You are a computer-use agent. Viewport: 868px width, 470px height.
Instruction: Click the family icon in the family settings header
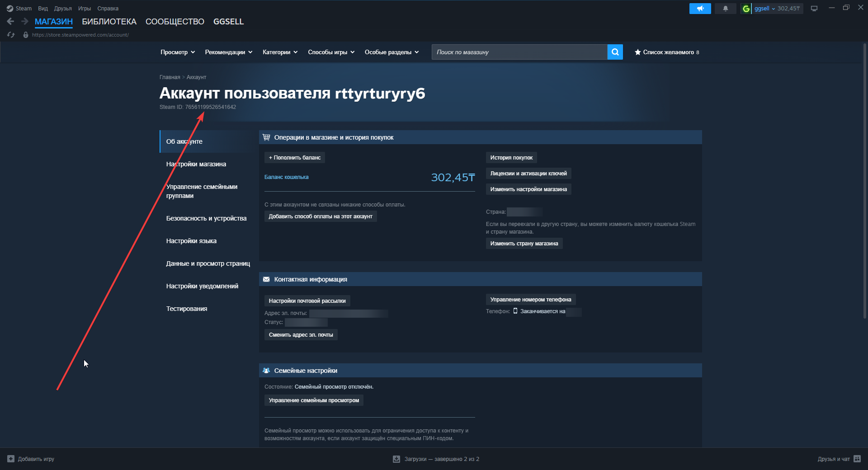click(x=266, y=371)
